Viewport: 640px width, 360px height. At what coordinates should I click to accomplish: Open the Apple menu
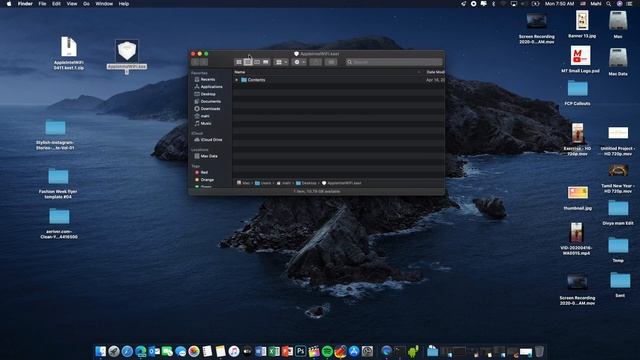point(9,4)
